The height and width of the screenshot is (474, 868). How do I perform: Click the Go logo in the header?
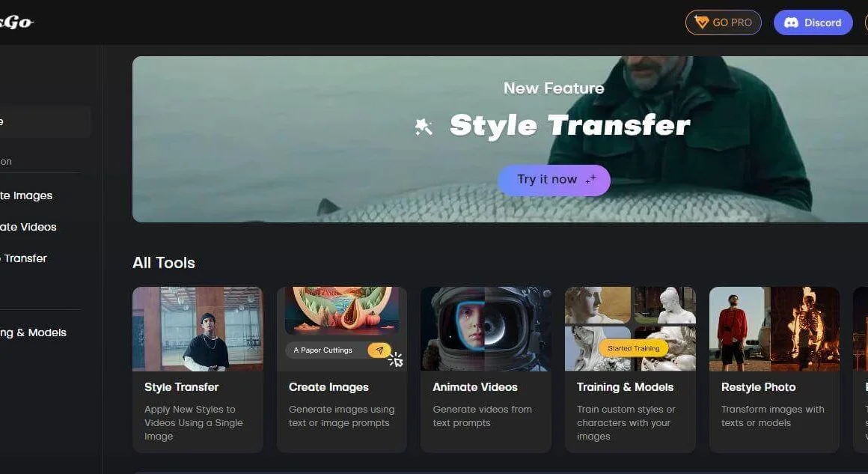point(16,22)
